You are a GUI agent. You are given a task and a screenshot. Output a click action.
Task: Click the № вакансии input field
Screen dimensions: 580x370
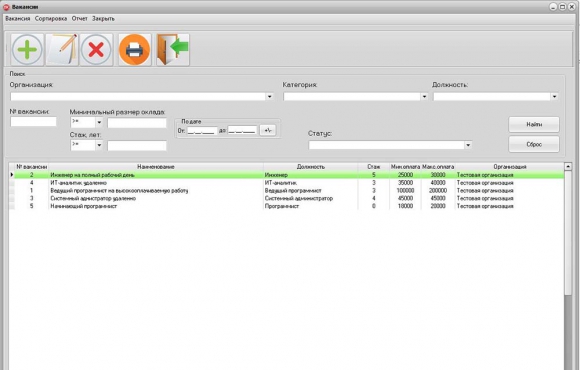(x=33, y=121)
